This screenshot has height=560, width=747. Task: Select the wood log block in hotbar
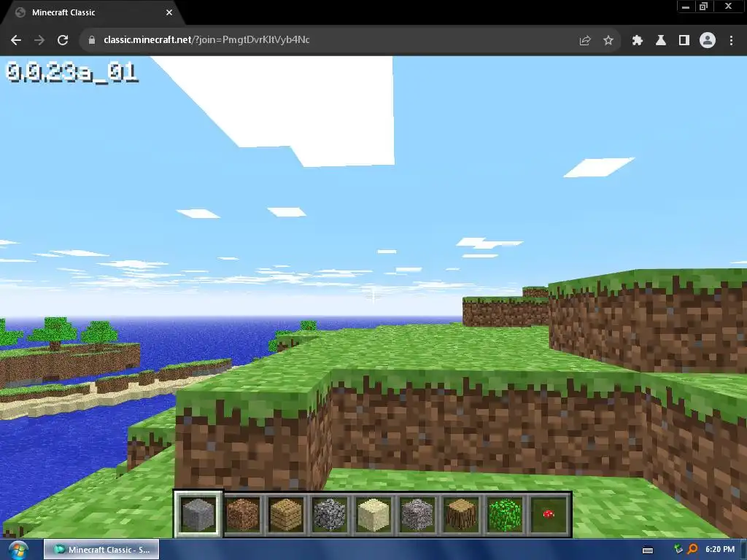tap(461, 514)
